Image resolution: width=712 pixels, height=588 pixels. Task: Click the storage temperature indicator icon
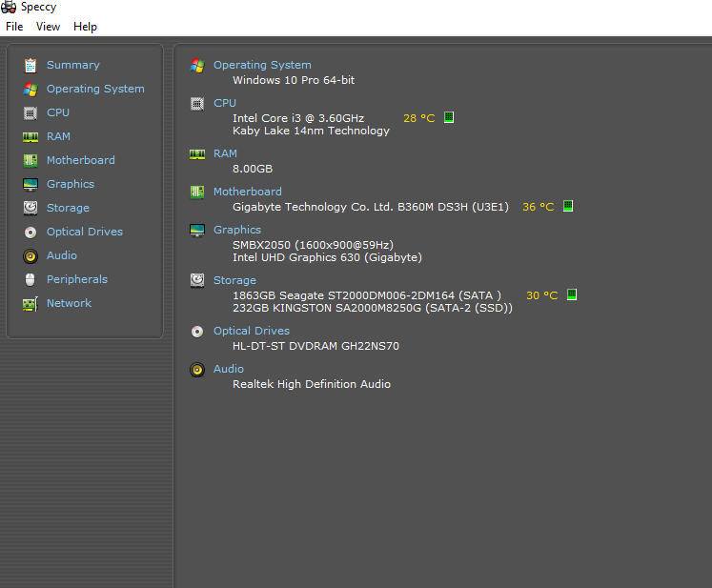coord(572,294)
